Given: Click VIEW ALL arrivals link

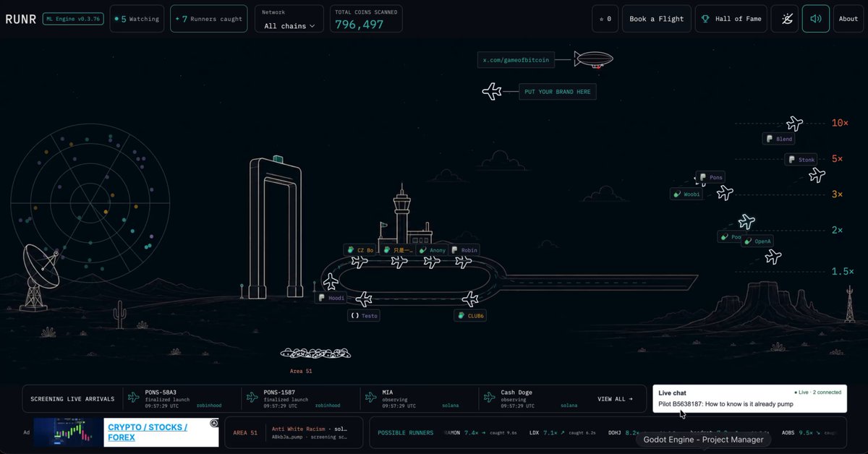Looking at the screenshot, I should [x=615, y=398].
